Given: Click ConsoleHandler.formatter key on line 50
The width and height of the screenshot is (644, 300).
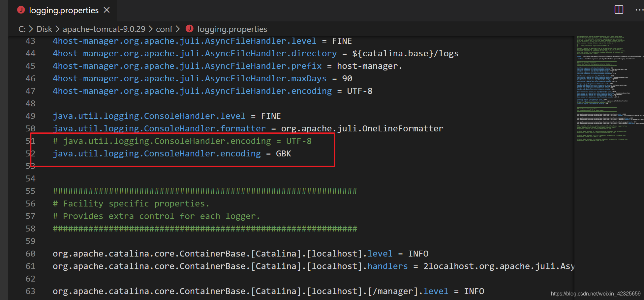Looking at the screenshot, I should pos(159,129).
